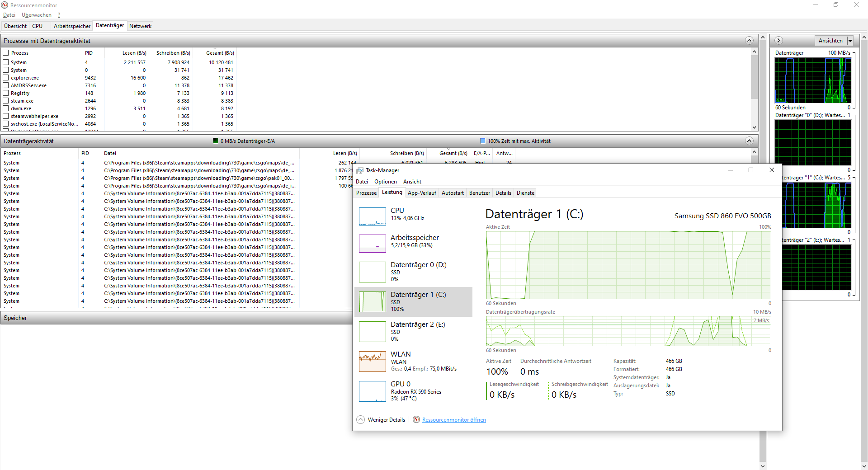
Task: Switch to the Prozesse tab in Task-Manager
Action: [366, 193]
